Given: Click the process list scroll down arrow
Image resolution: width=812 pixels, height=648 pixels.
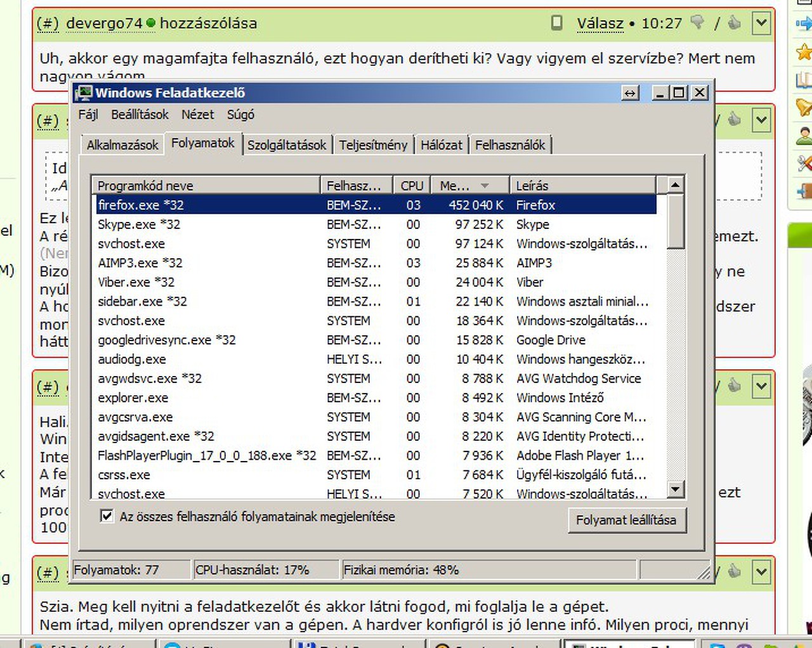Looking at the screenshot, I should point(675,489).
